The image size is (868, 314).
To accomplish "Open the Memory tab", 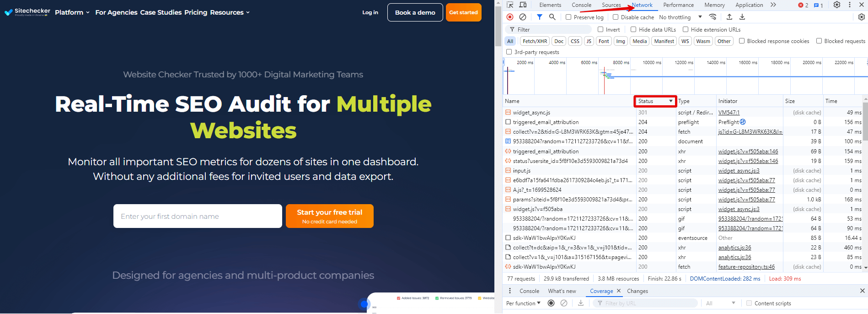I will [x=714, y=5].
